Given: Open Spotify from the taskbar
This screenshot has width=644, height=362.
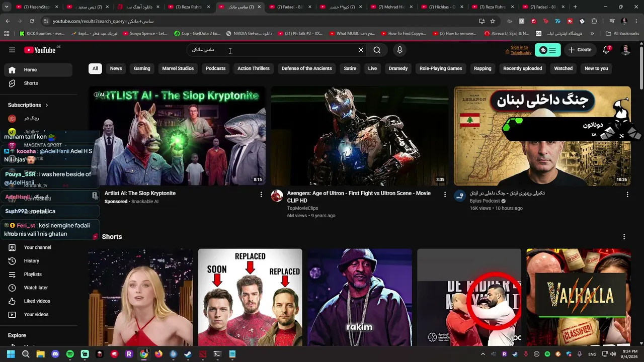Looking at the screenshot, I should (x=70, y=354).
